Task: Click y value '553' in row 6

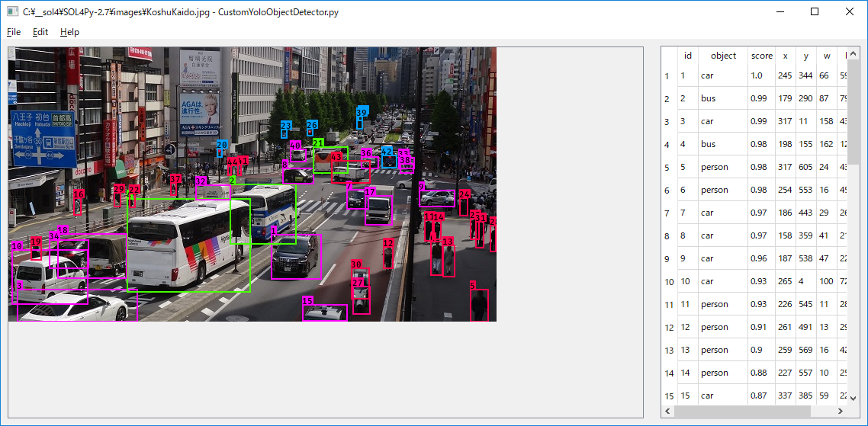Action: coord(806,190)
